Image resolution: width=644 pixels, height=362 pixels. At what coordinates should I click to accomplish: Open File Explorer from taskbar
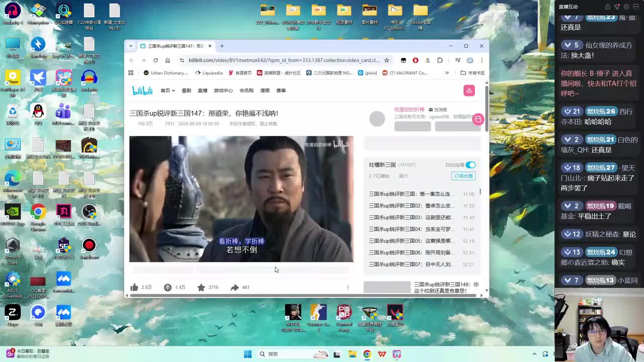click(352, 354)
